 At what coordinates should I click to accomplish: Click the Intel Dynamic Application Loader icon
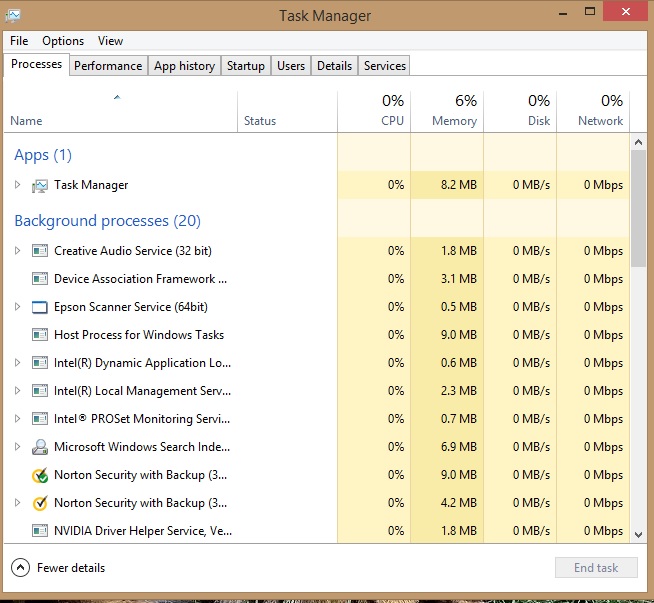click(40, 363)
